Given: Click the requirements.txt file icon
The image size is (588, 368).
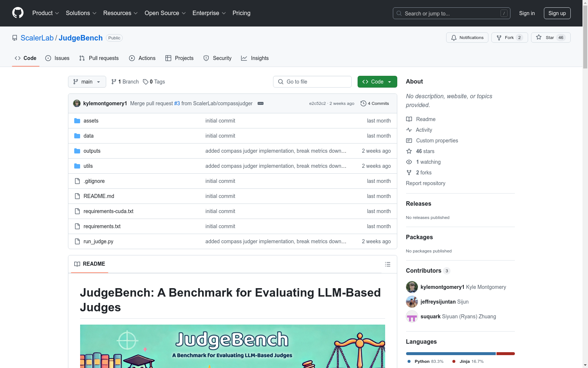Looking at the screenshot, I should [x=77, y=226].
